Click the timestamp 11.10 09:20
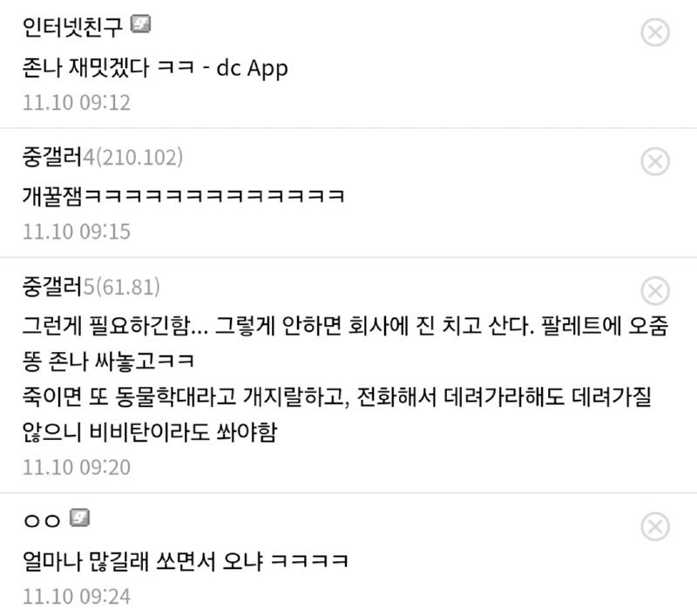697x616 pixels. [77, 467]
